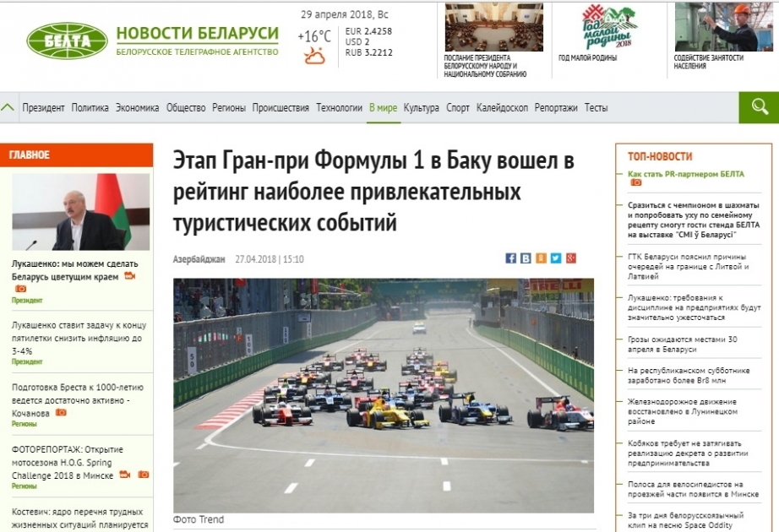The width and height of the screenshot is (779, 532).
Task: Open 'На республиканском субботнике заработано' item
Action: [689, 375]
